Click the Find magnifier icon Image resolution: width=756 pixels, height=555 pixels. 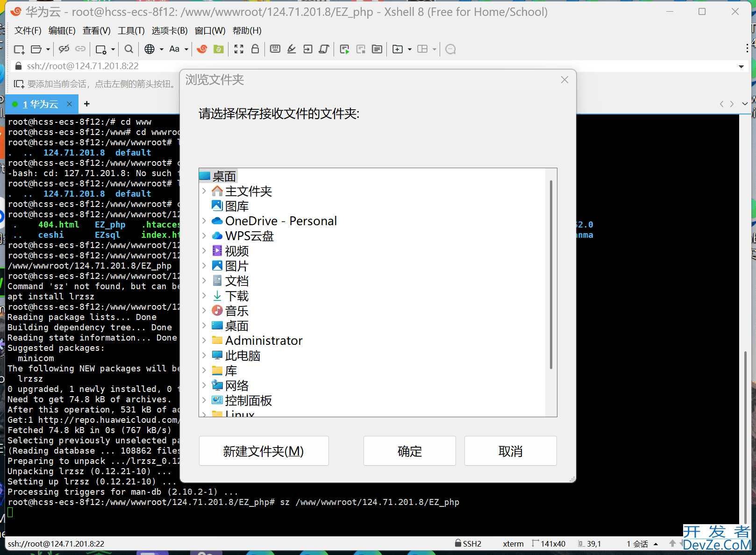(129, 49)
